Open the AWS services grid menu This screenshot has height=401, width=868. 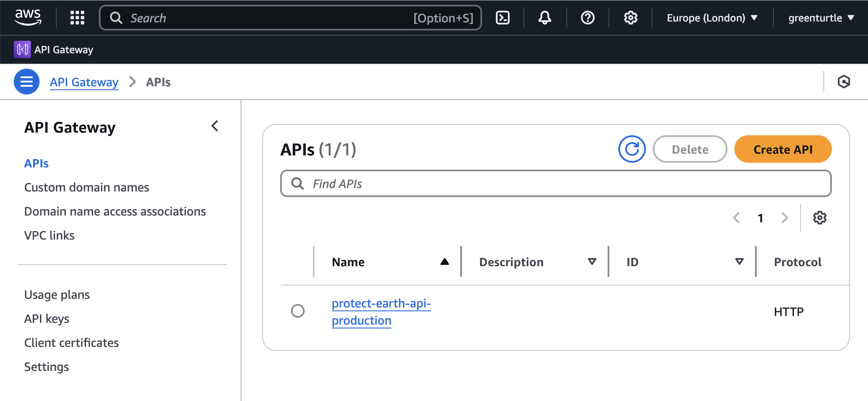point(77,18)
